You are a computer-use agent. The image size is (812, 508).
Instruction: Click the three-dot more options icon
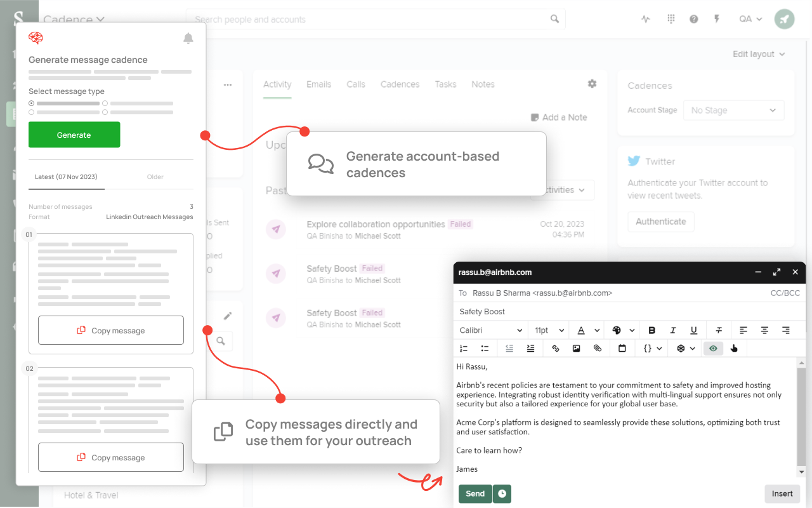point(228,84)
